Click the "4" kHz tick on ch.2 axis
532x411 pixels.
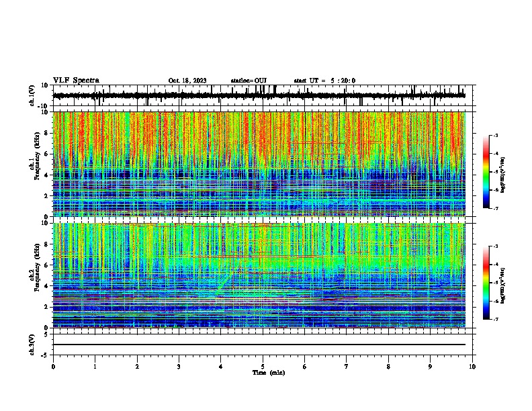tap(46, 286)
